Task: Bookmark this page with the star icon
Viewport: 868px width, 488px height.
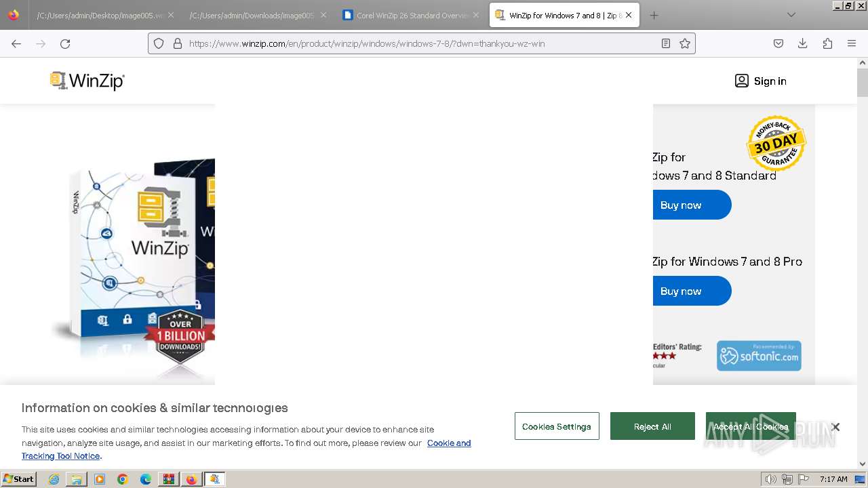Action: tap(685, 43)
